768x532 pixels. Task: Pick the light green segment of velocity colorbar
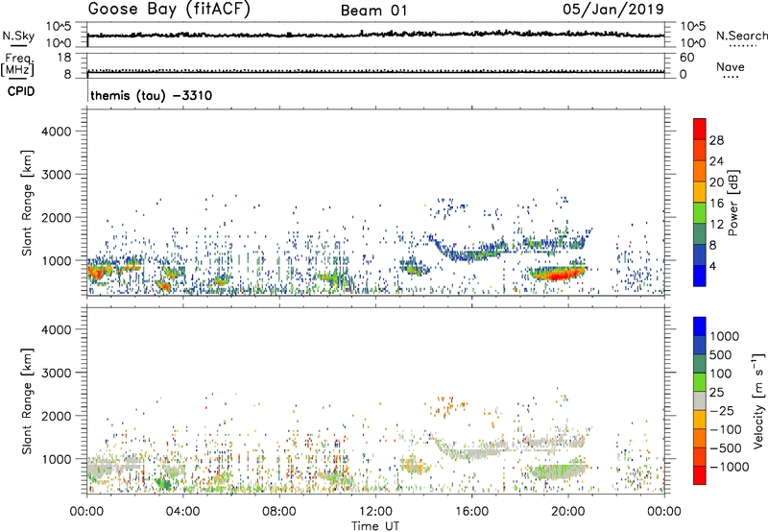pos(700,382)
